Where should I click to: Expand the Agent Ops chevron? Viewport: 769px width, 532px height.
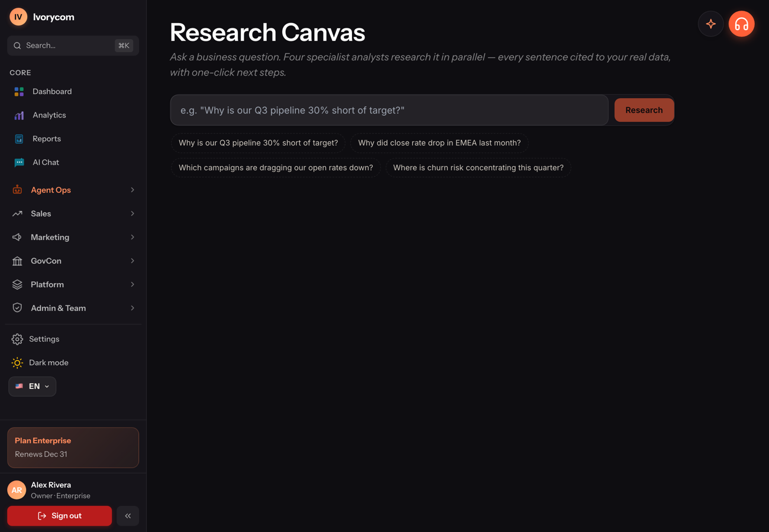click(x=133, y=190)
